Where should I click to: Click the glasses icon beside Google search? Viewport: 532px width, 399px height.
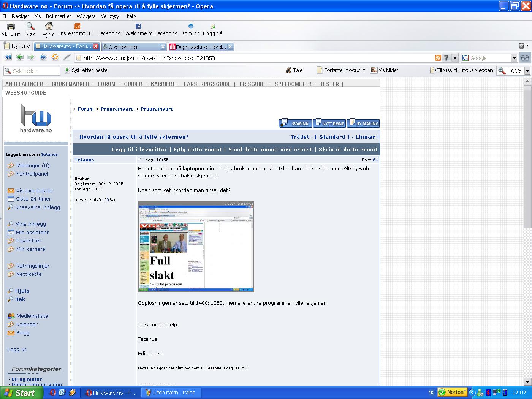[525, 58]
